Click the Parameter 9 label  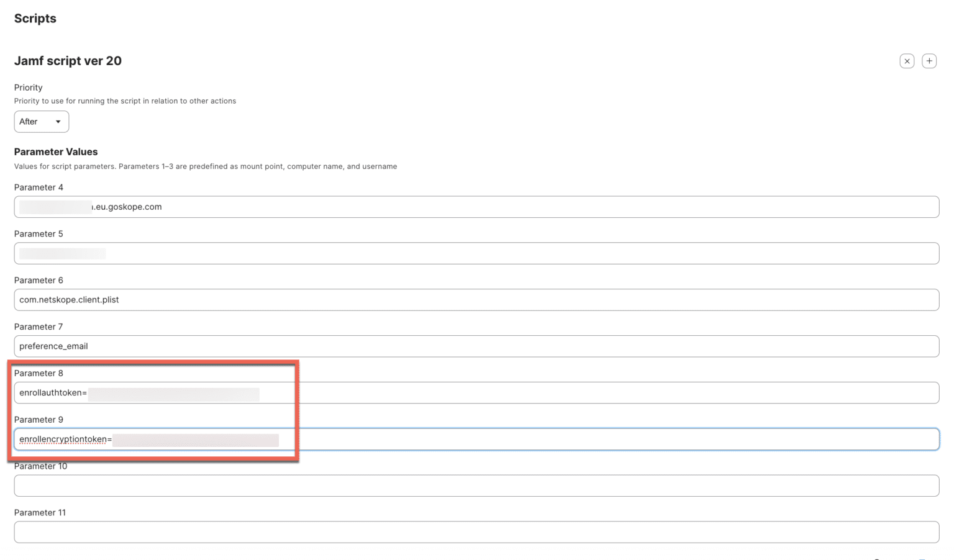click(39, 419)
